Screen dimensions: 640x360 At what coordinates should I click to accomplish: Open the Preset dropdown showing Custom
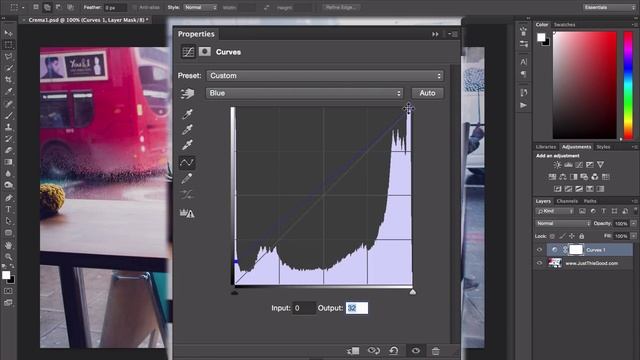(325, 76)
